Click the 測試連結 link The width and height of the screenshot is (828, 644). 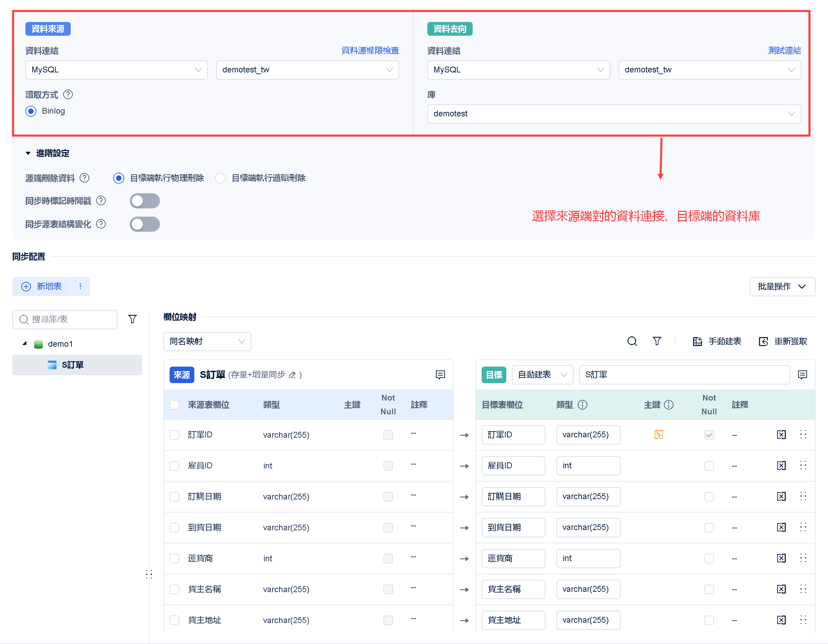point(784,50)
